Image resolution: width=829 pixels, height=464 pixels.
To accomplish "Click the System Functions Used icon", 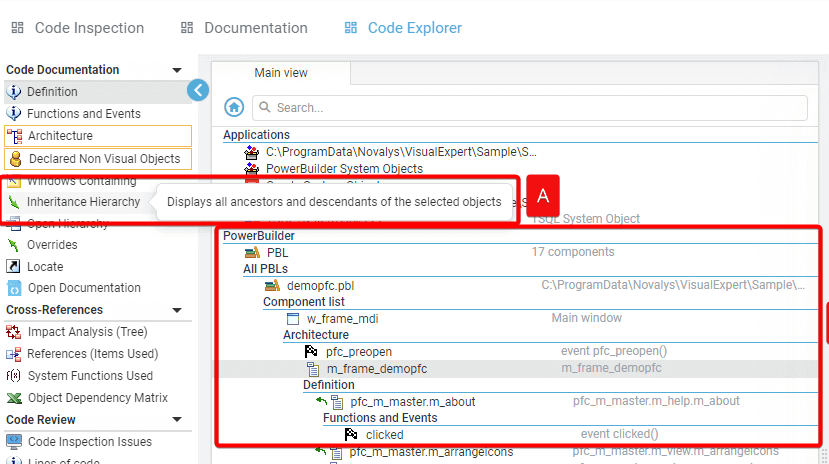I will tap(13, 376).
